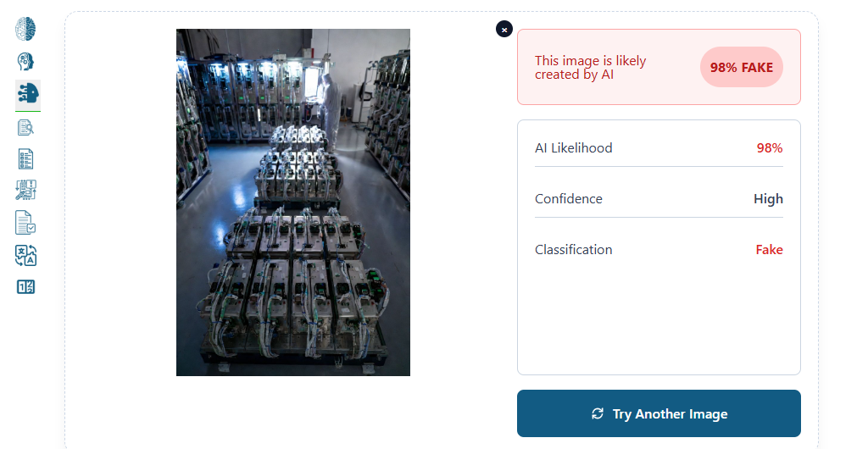
Task: Open the document magnifier search tool
Action: point(25,128)
